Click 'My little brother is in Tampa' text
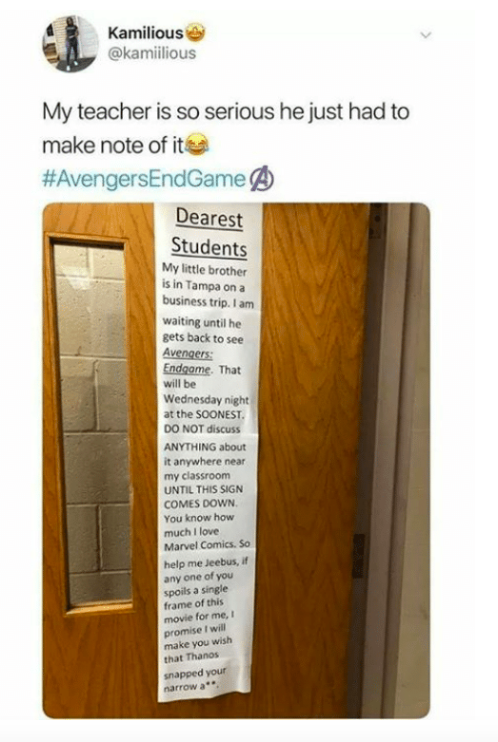Image resolution: width=498 pixels, height=742 pixels. (x=204, y=279)
